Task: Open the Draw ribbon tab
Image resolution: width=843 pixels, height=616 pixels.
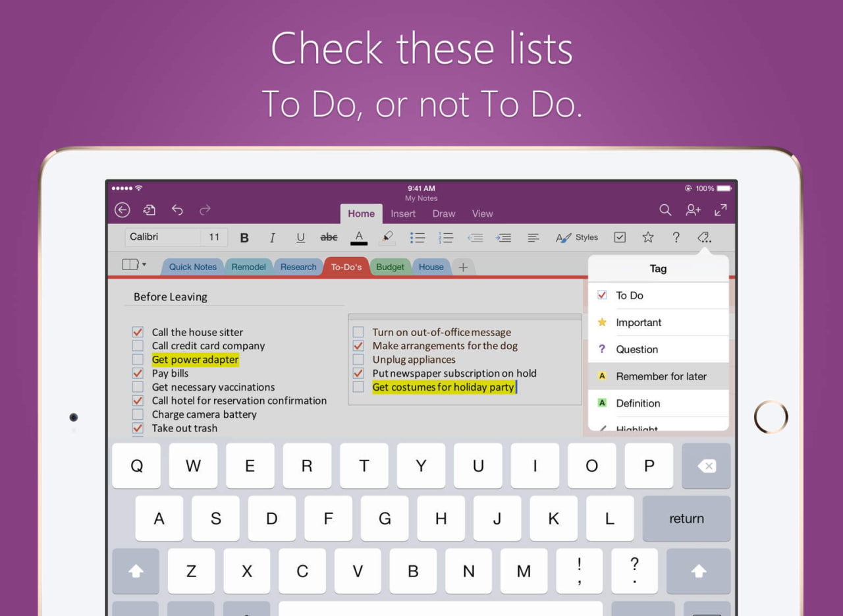Action: (x=444, y=213)
